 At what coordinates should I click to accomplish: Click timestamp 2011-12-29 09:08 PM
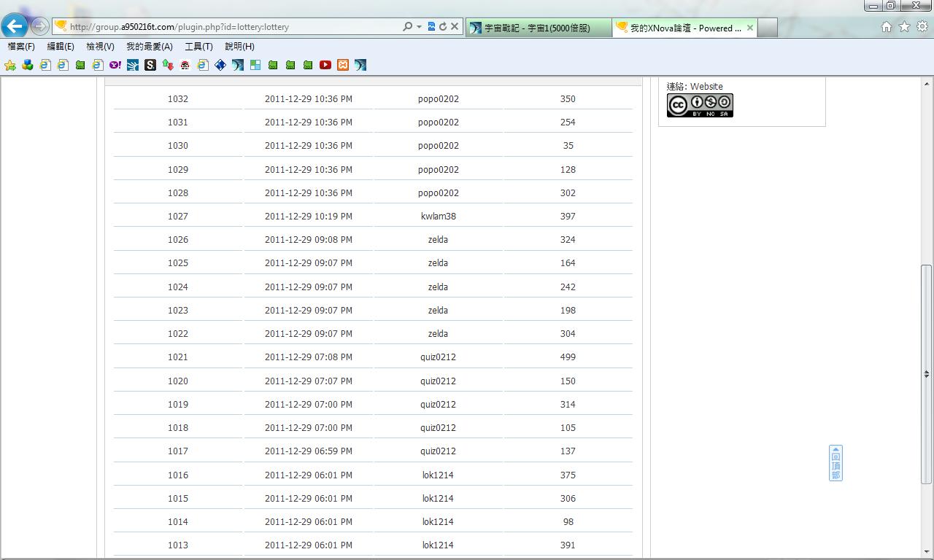(309, 239)
